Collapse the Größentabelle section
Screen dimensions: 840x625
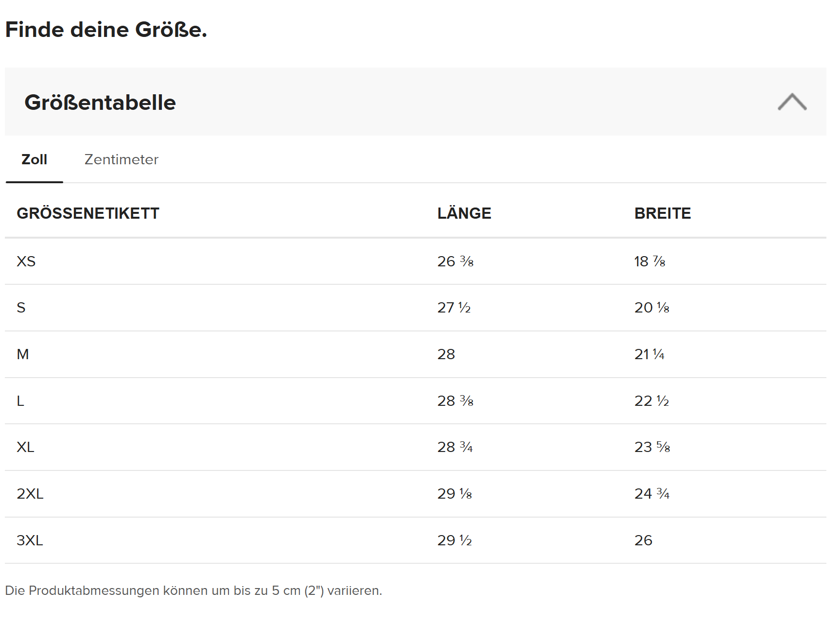[793, 103]
